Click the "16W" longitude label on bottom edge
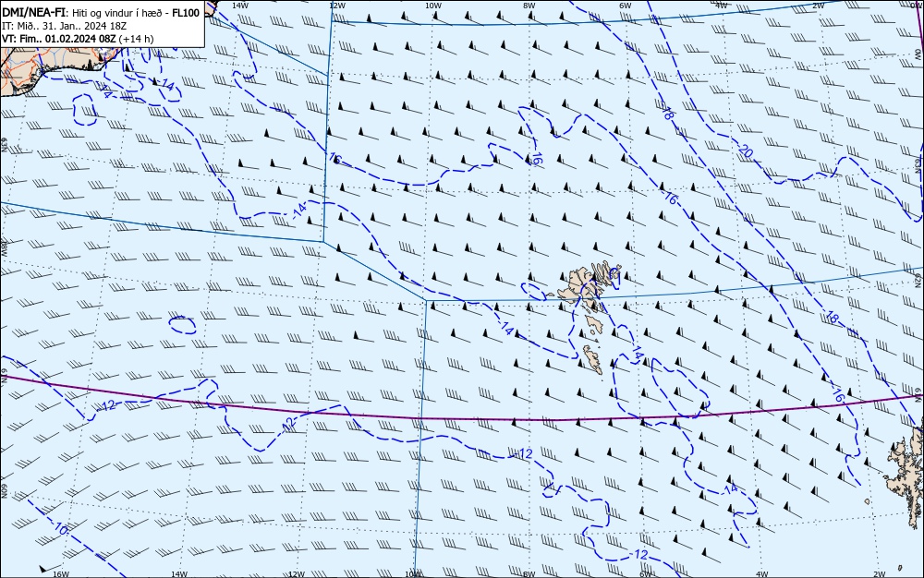The width and height of the screenshot is (924, 578). tap(61, 574)
